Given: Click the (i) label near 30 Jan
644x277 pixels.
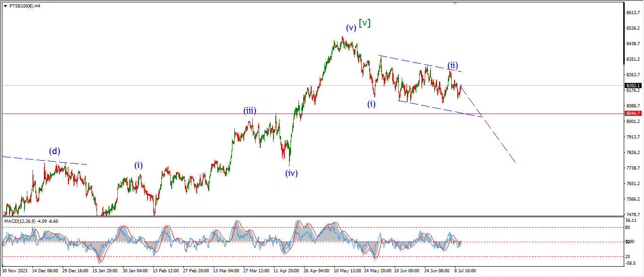Looking at the screenshot, I should tap(139, 165).
